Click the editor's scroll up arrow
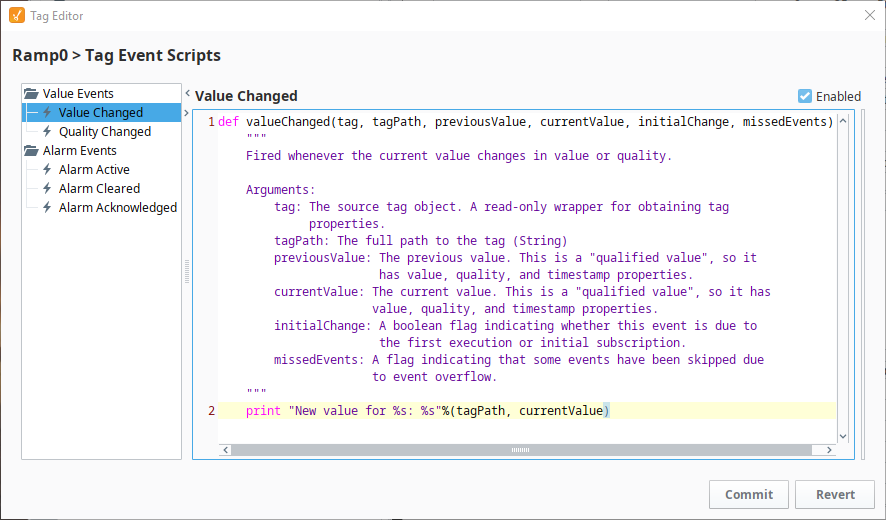This screenshot has height=520, width=886. click(843, 120)
